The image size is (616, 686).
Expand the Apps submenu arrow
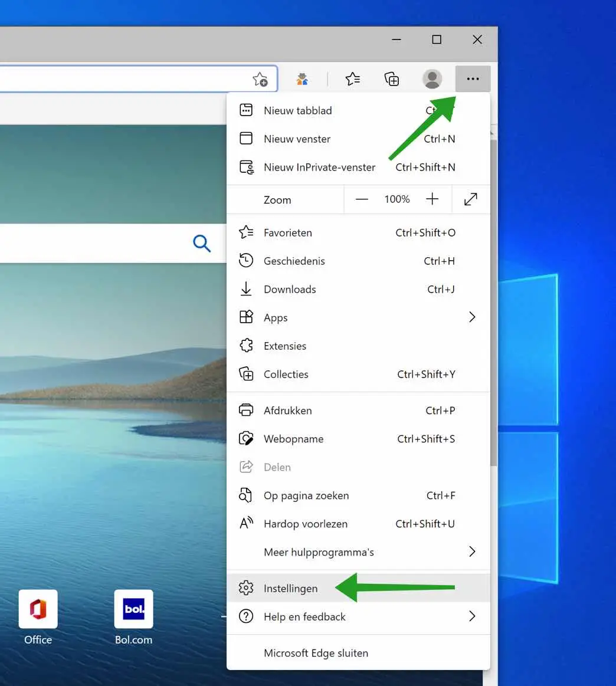click(x=472, y=317)
